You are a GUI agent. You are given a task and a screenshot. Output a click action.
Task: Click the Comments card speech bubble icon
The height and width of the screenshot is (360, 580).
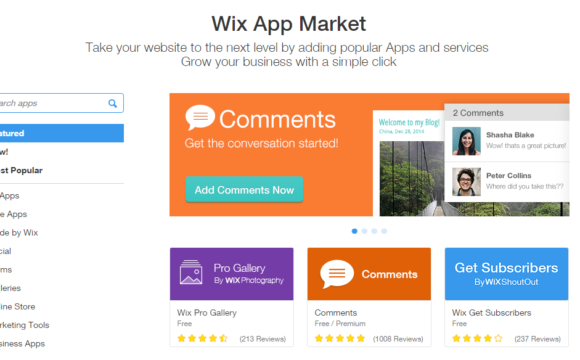(x=337, y=274)
